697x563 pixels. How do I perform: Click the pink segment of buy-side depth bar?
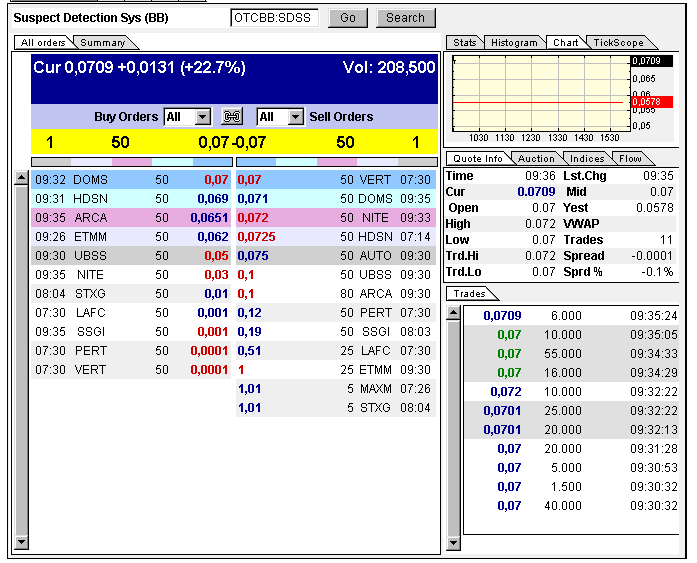(x=131, y=161)
